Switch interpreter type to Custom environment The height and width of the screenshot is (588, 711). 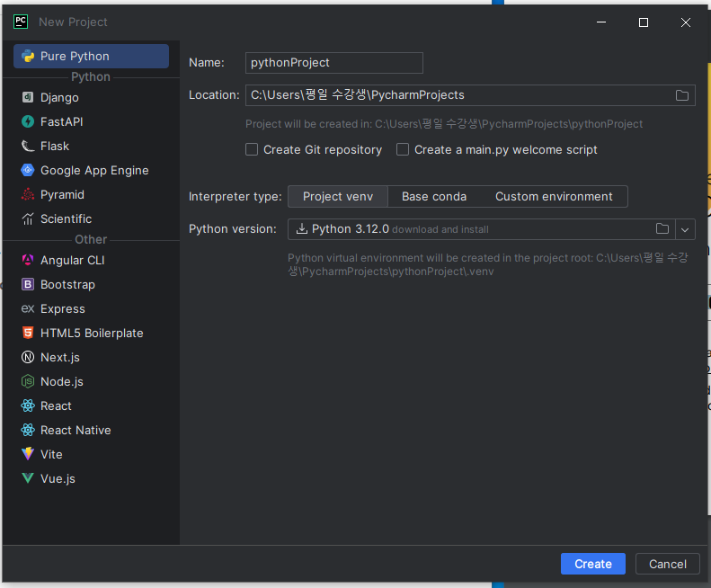pos(554,197)
